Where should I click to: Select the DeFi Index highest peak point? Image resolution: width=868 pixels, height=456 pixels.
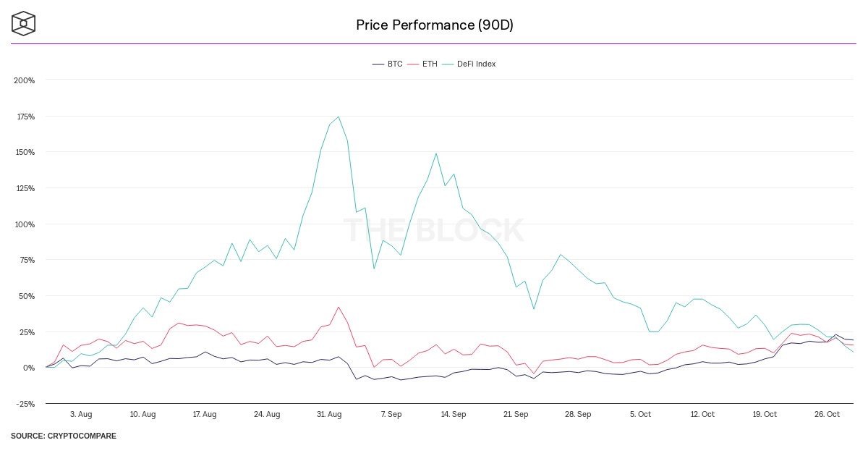pyautogui.click(x=339, y=117)
